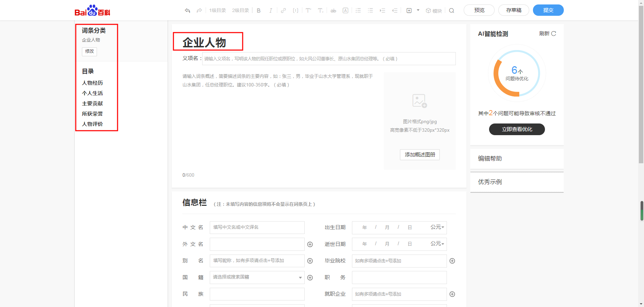Add another 外文名 with plus icon
644x307 pixels.
click(x=310, y=244)
